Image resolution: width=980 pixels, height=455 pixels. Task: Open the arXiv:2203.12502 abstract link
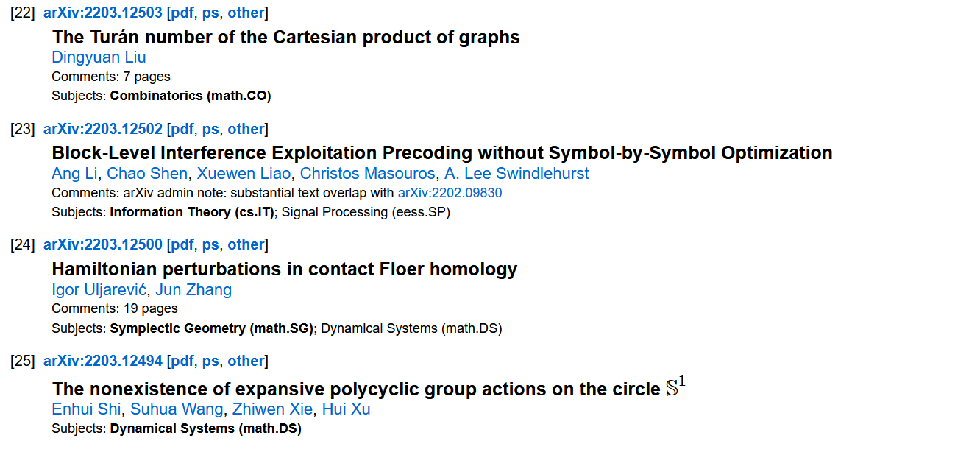(x=103, y=129)
